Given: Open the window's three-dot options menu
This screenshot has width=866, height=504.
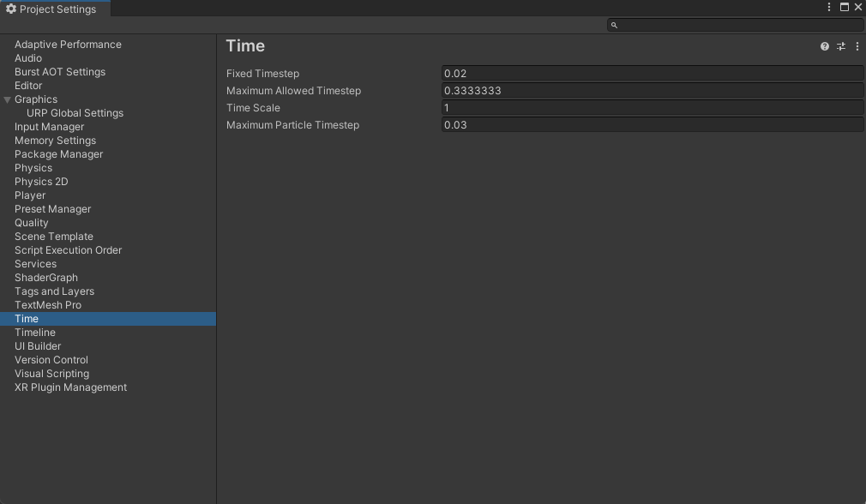Looking at the screenshot, I should (829, 7).
